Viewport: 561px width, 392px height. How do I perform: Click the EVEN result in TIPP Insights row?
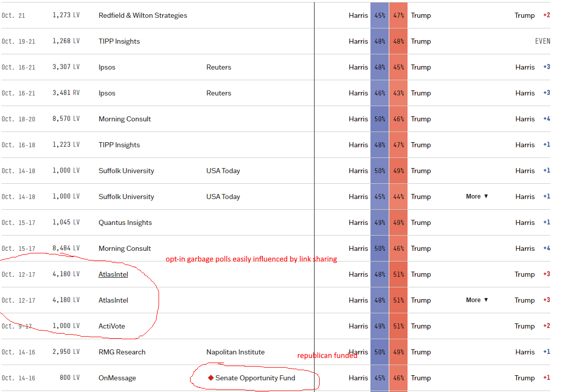542,41
